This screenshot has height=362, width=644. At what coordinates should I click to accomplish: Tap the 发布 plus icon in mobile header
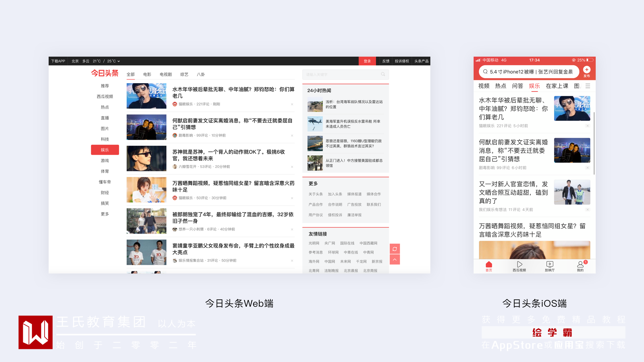tap(587, 70)
